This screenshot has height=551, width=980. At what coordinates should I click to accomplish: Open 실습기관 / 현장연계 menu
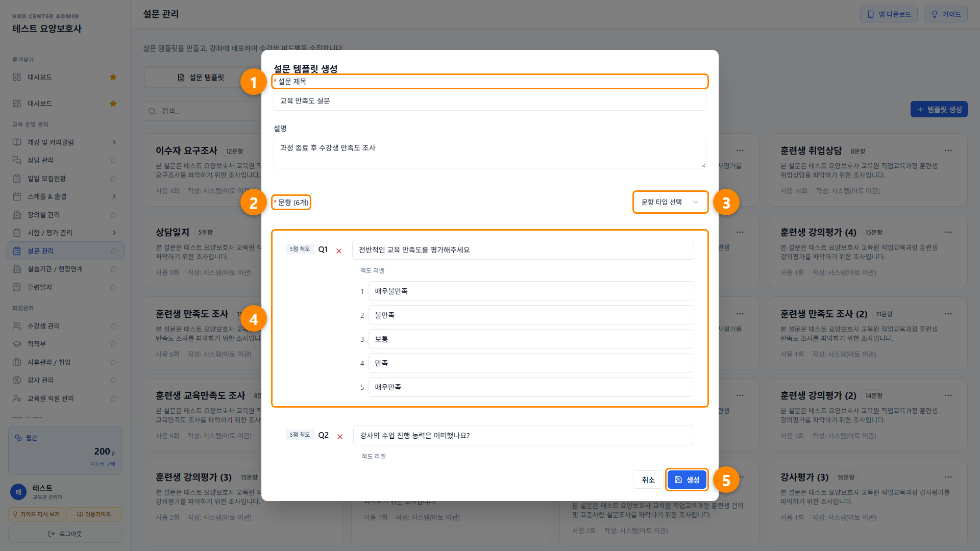pos(65,269)
